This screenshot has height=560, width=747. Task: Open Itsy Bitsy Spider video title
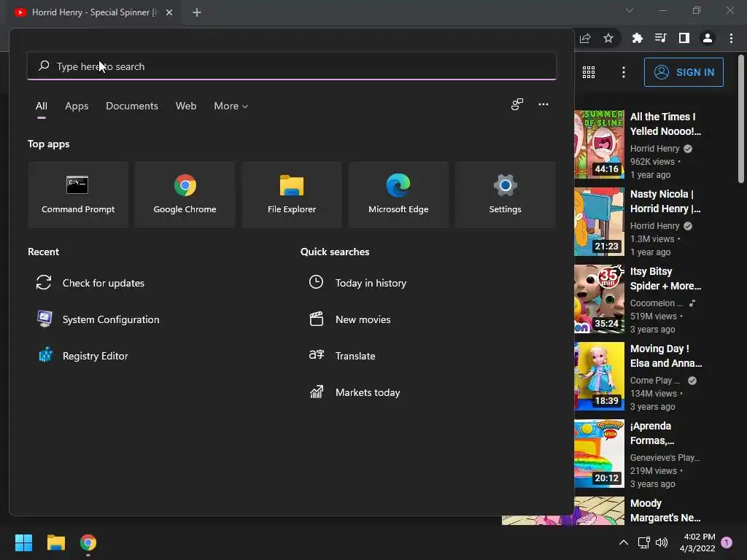pos(665,279)
